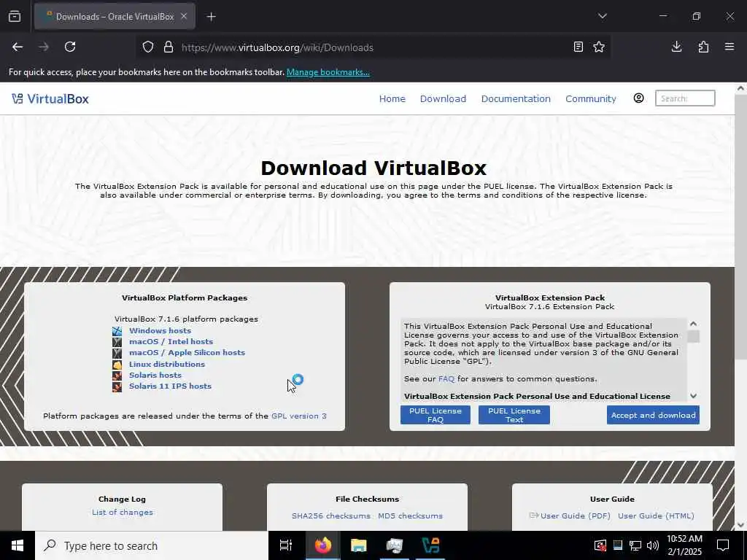The width and height of the screenshot is (747, 560).
Task: Click the Windows taskbar search box
Action: 152,545
